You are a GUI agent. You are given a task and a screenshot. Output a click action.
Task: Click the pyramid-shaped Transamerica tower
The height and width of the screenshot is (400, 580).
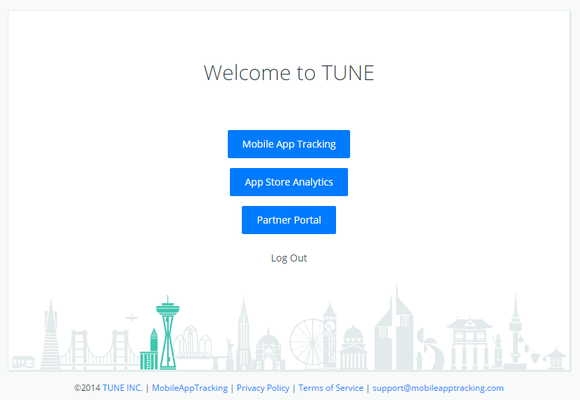coord(51,335)
